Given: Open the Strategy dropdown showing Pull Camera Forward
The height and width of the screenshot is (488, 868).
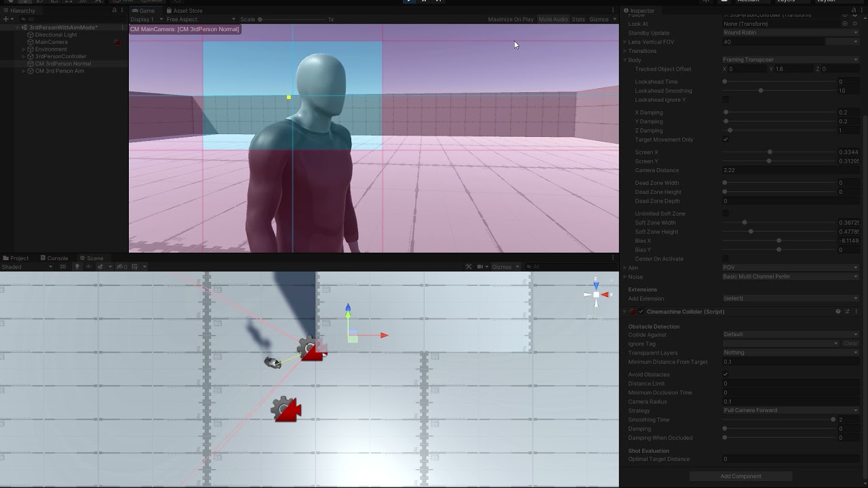Looking at the screenshot, I should tap(791, 410).
